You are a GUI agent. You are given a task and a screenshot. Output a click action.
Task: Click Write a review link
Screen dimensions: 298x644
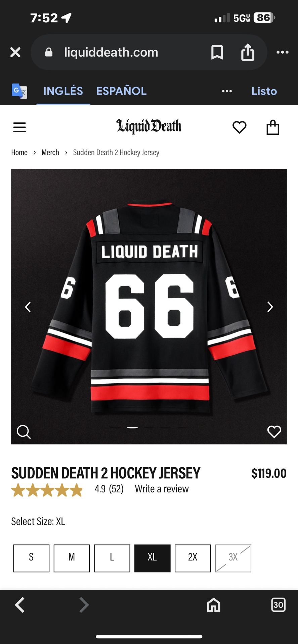[162, 489]
